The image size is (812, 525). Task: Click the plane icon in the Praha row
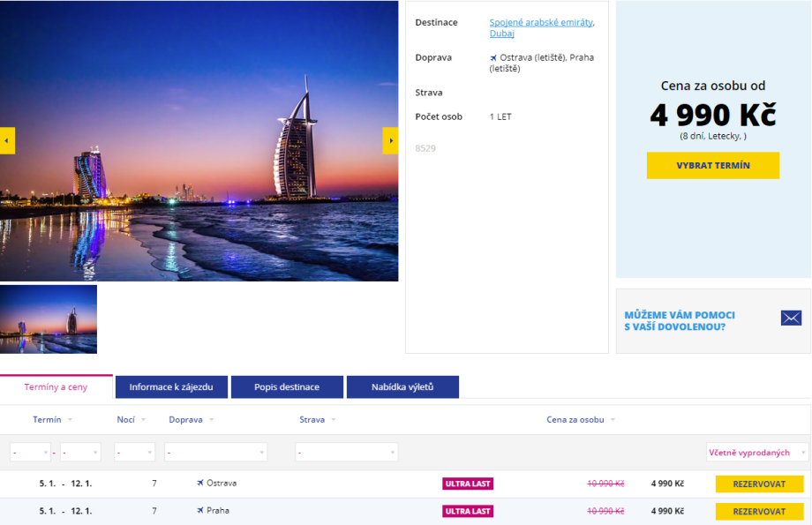click(x=200, y=511)
